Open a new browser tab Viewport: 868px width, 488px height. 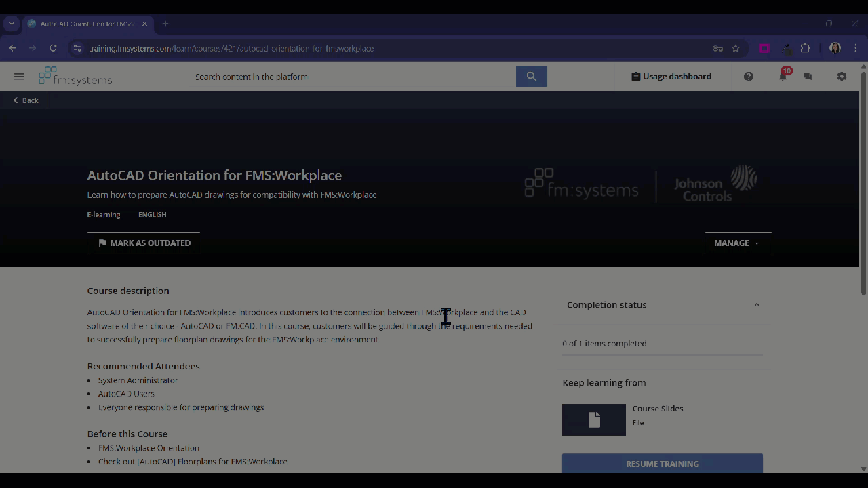[x=165, y=24]
